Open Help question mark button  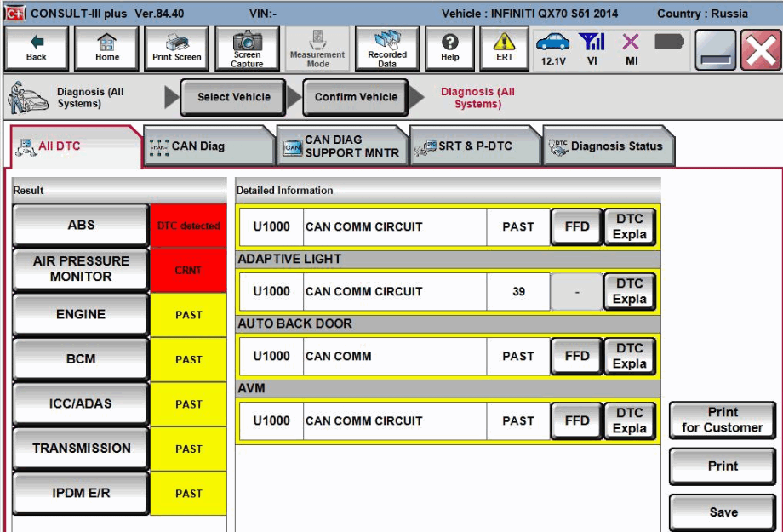pyautogui.click(x=450, y=49)
